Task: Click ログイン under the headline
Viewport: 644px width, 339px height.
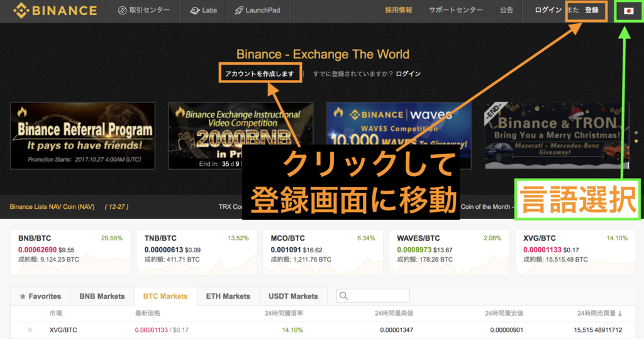Action: tap(408, 74)
